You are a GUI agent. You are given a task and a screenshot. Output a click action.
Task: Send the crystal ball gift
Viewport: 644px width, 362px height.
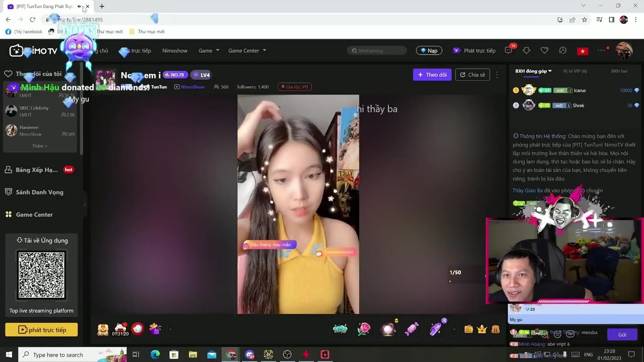click(x=388, y=329)
